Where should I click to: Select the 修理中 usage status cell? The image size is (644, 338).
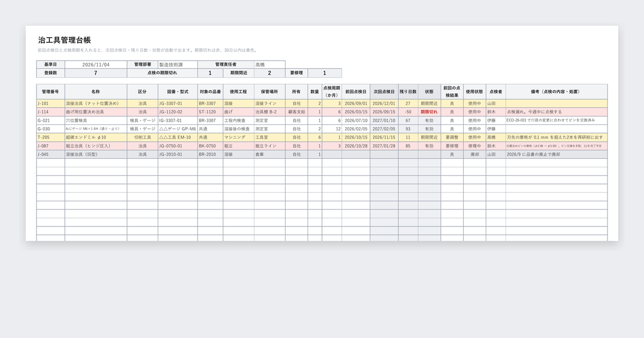pos(474,146)
